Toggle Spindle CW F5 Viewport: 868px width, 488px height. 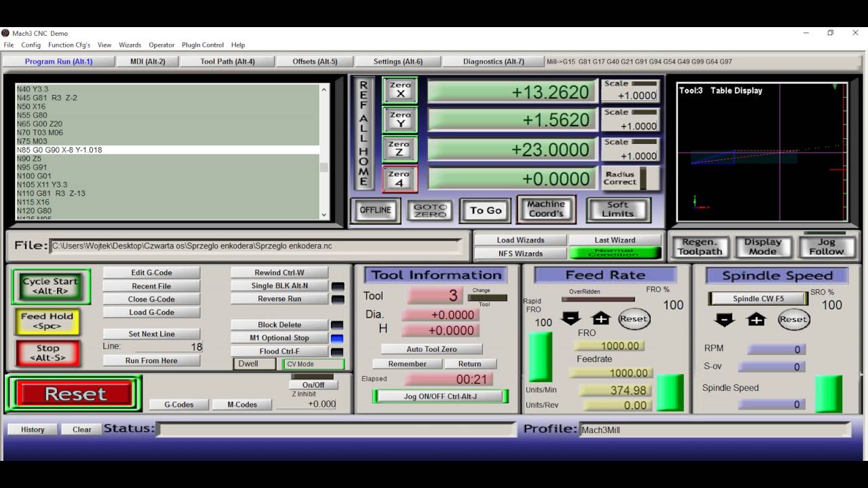pyautogui.click(x=758, y=299)
